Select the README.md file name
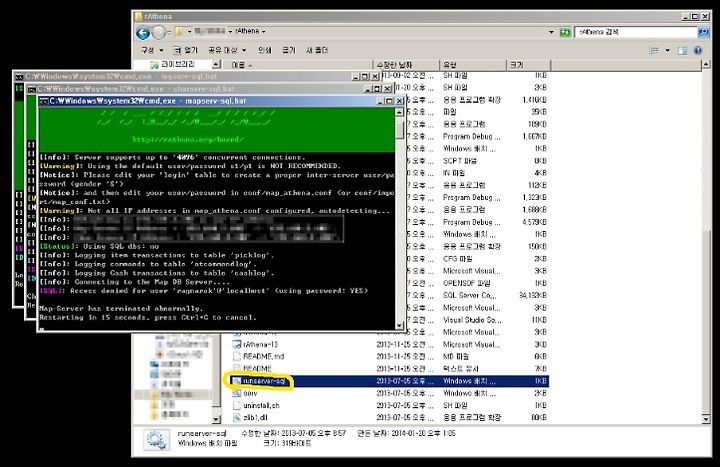This screenshot has width=720, height=467. click(x=264, y=356)
